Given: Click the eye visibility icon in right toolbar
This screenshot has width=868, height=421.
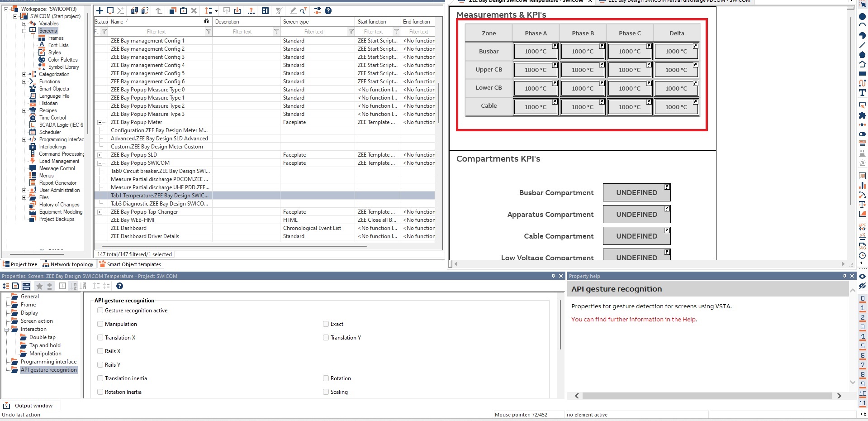Looking at the screenshot, I should [x=862, y=276].
